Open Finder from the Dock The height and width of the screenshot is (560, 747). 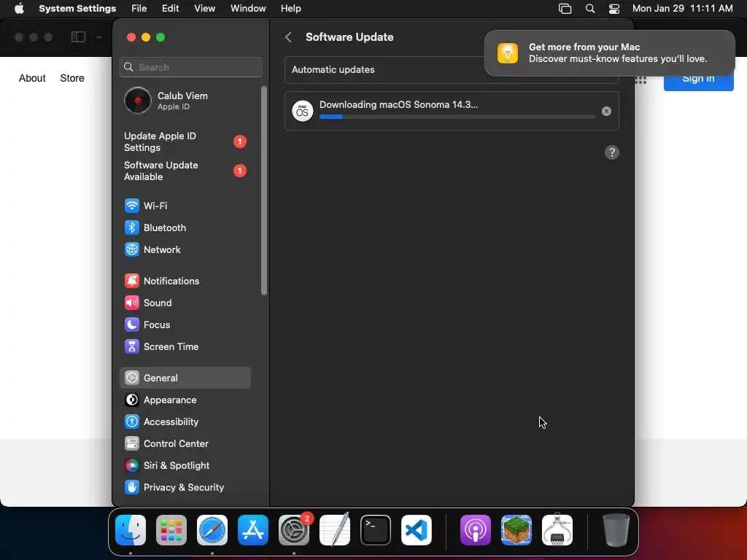tap(131, 530)
